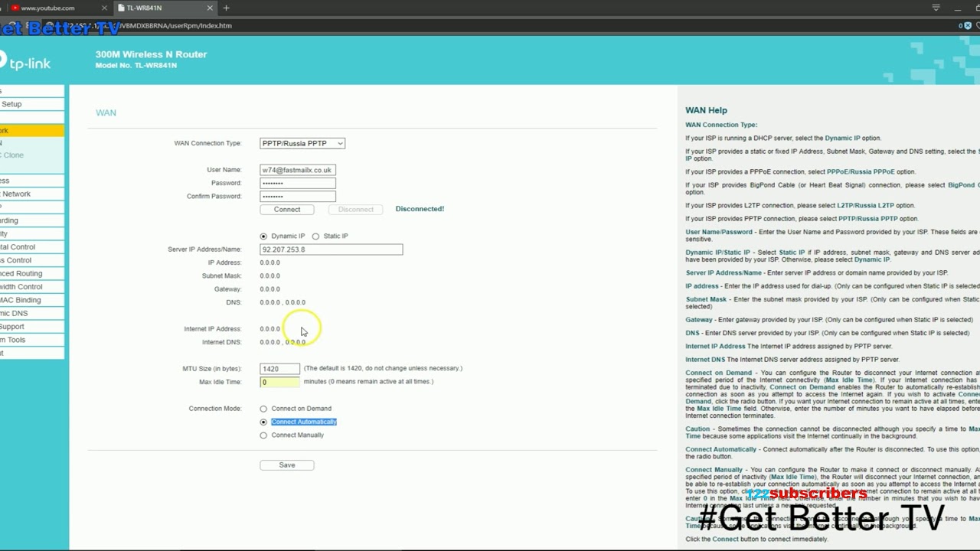Open the Dynamic DNS sidebar item

coord(31,313)
